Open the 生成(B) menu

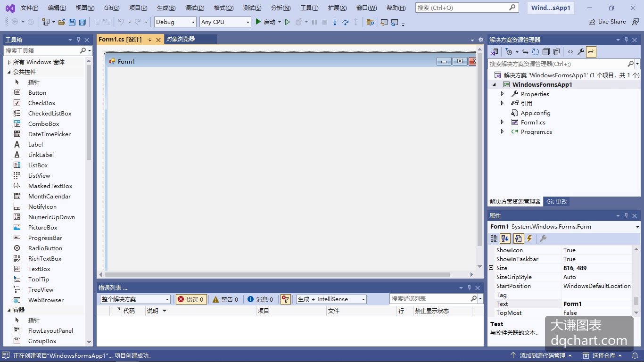[x=166, y=8]
